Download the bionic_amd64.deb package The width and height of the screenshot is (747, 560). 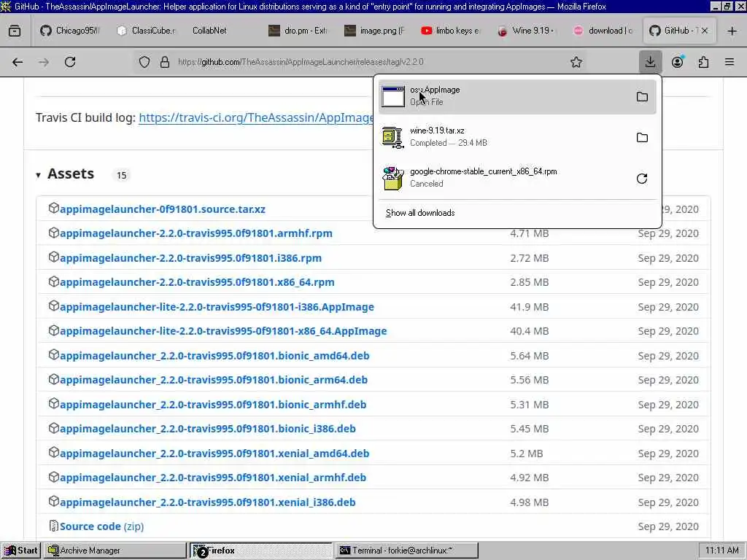pyautogui.click(x=214, y=356)
